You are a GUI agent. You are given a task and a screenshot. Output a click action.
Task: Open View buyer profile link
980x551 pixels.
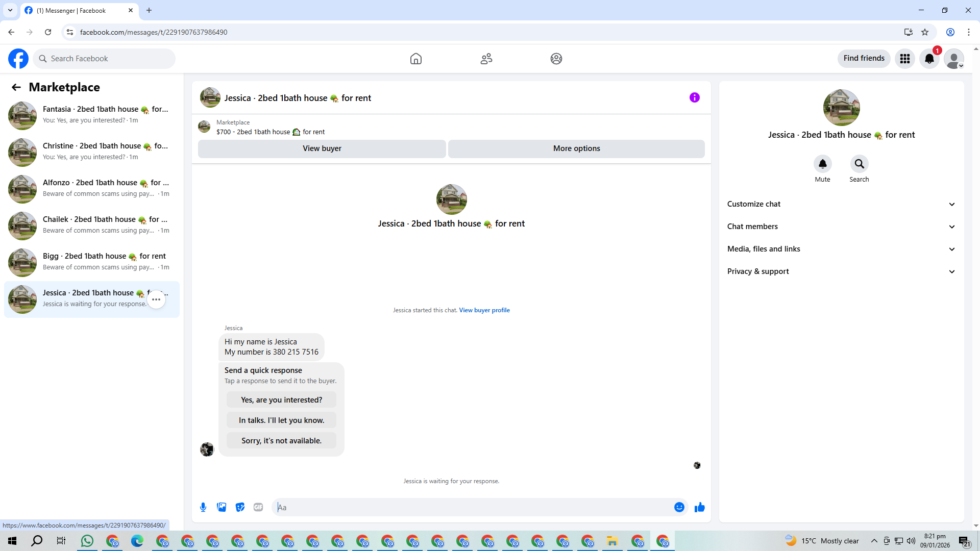point(484,310)
